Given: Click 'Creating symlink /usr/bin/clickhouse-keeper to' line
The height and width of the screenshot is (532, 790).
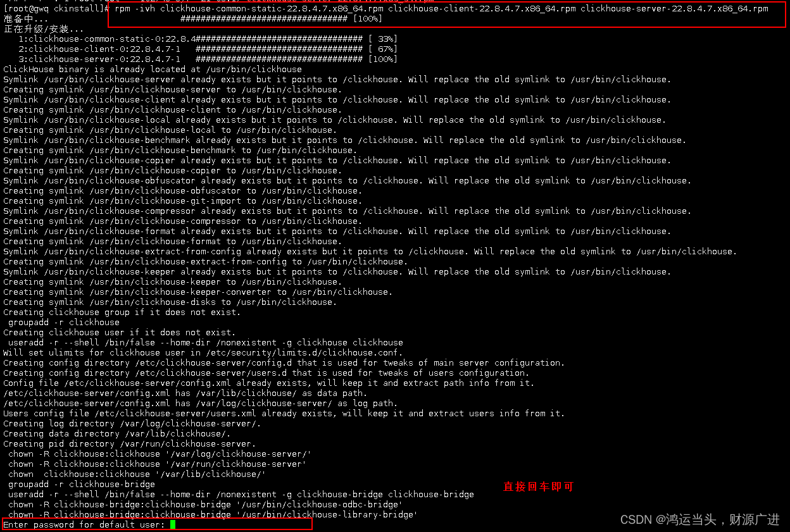Looking at the screenshot, I should tap(173, 281).
